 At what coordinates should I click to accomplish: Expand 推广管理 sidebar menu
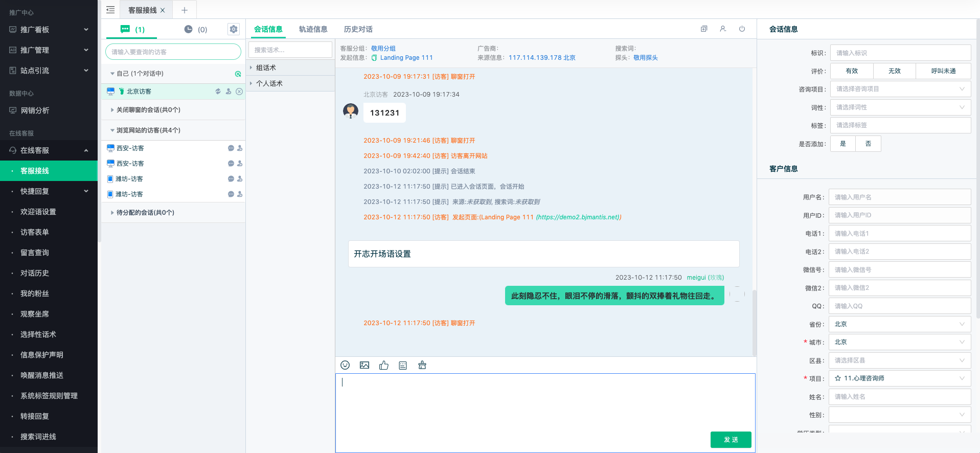[49, 50]
